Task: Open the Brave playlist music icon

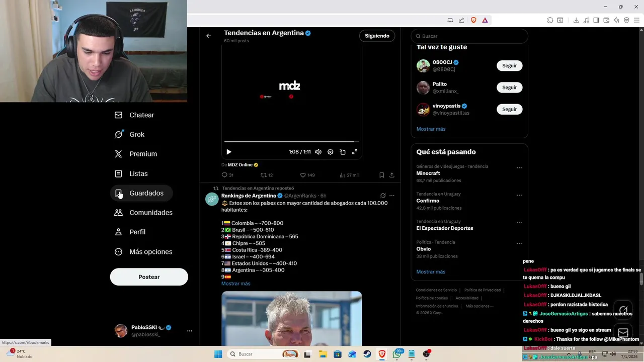Action: click(x=586, y=20)
